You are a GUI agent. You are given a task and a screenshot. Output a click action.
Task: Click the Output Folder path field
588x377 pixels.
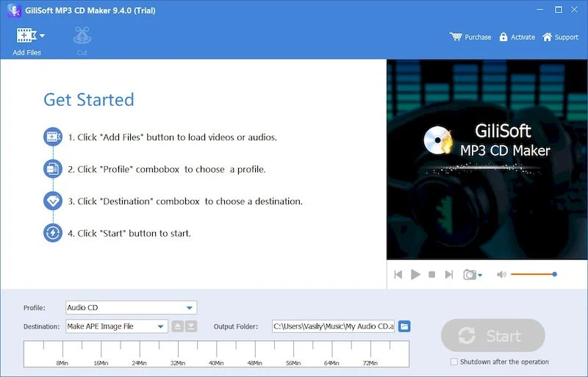(333, 326)
